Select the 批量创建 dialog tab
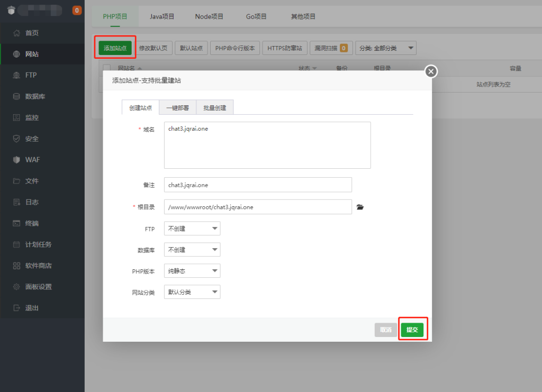The width and height of the screenshot is (542, 392). tap(215, 107)
